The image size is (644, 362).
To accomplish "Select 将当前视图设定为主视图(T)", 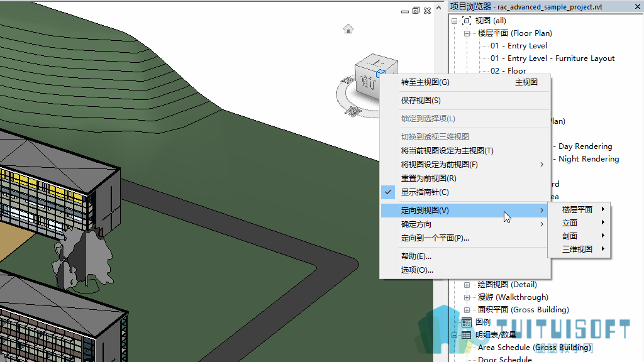I will point(465,151).
